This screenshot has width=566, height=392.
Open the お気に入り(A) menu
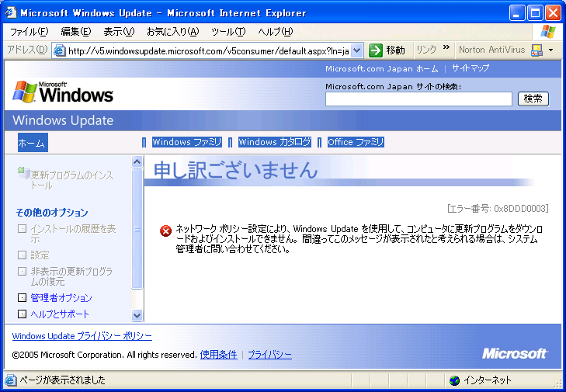click(x=172, y=32)
